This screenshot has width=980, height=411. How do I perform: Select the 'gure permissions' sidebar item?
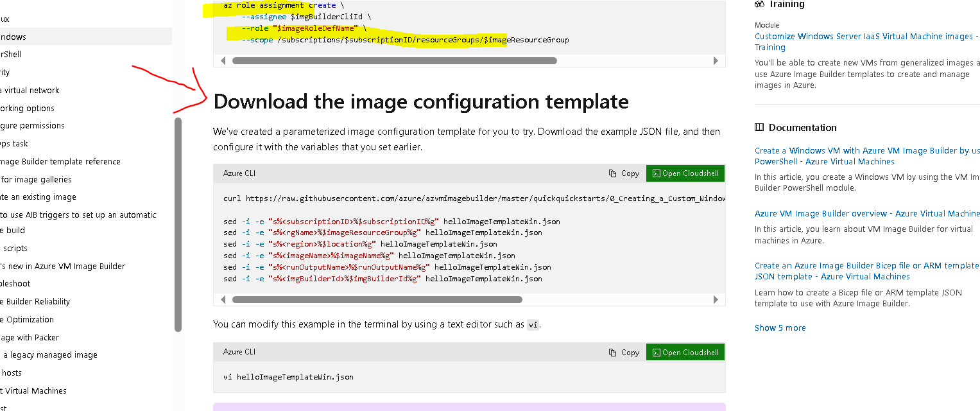32,125
